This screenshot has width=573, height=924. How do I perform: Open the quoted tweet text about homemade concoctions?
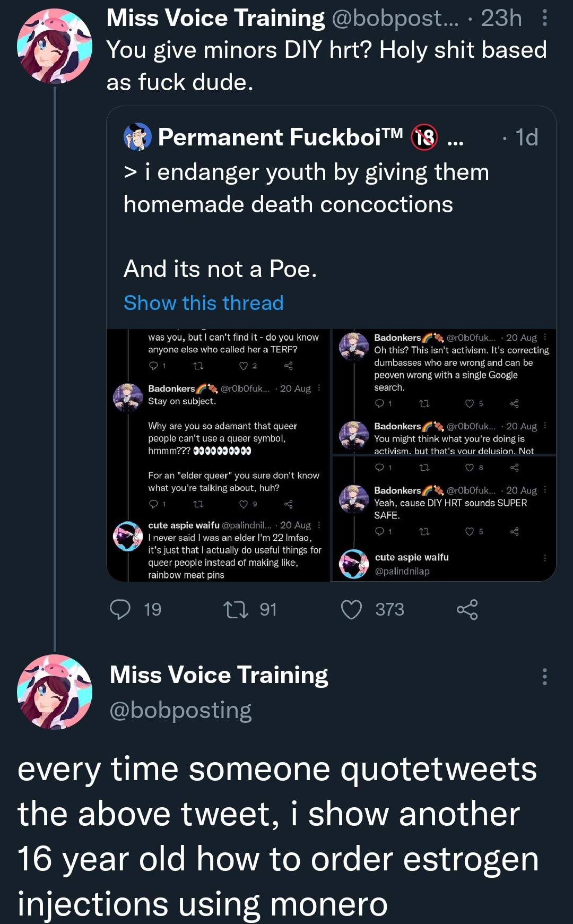click(306, 188)
